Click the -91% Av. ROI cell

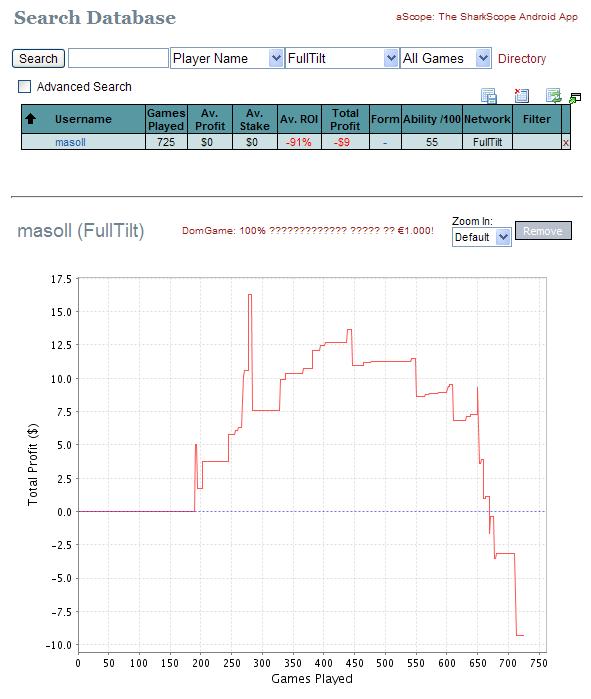tap(299, 142)
